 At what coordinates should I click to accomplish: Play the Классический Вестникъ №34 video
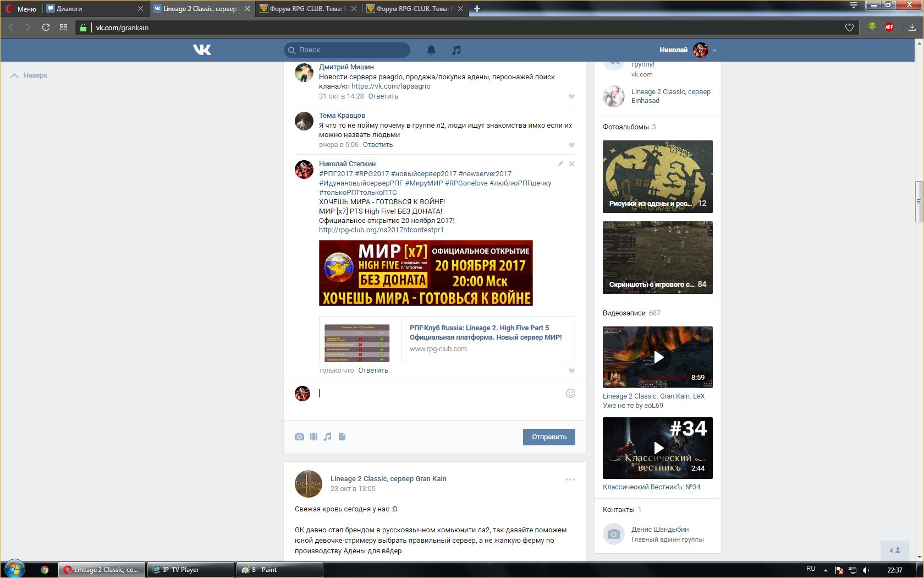658,448
